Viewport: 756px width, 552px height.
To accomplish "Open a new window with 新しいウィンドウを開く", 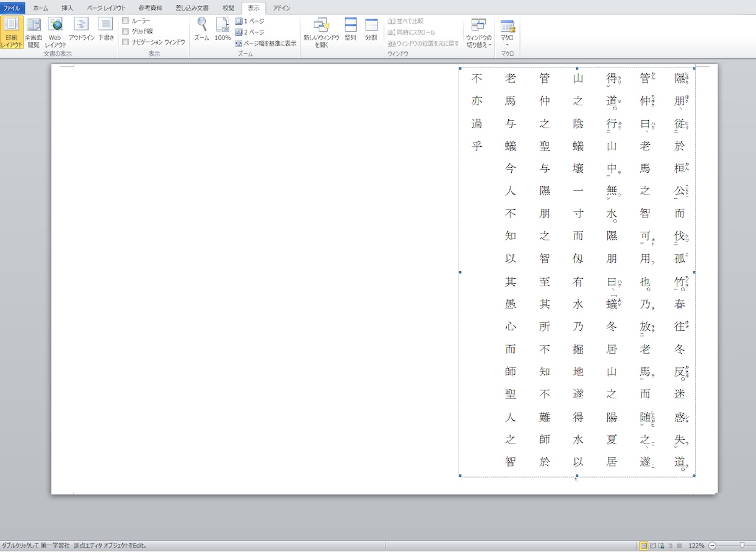I will pyautogui.click(x=321, y=32).
